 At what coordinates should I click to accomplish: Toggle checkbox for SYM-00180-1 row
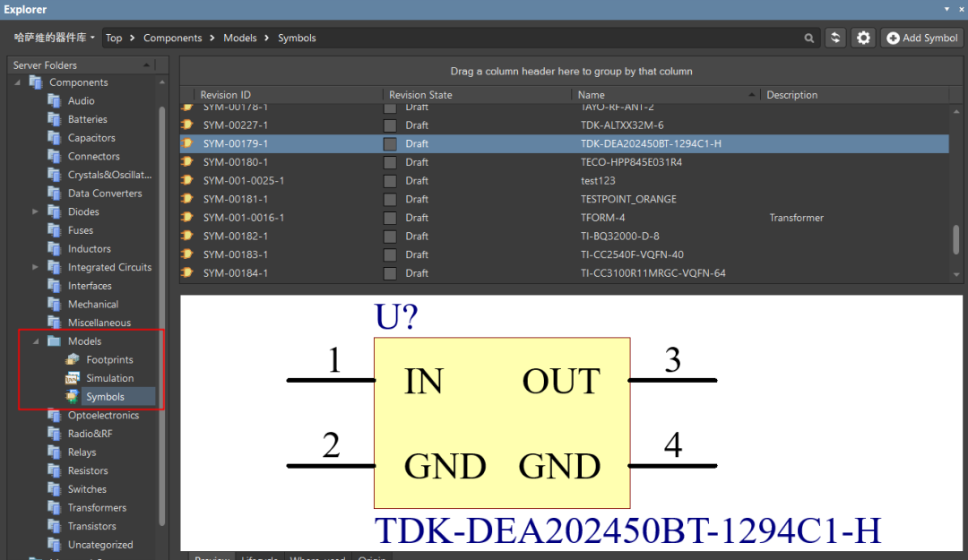point(390,162)
